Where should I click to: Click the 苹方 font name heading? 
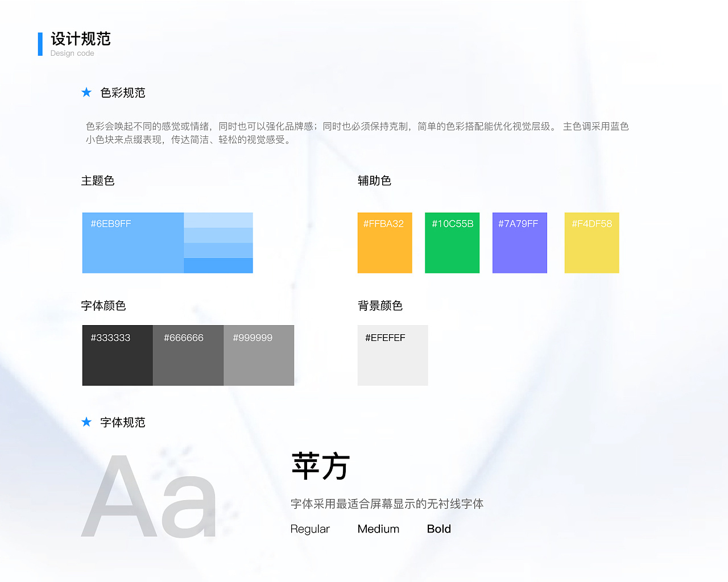(320, 467)
